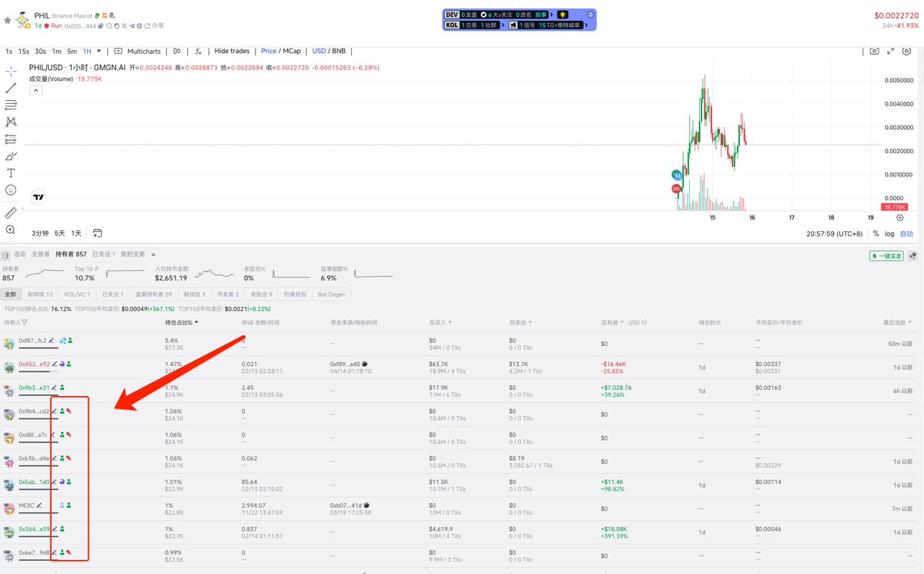Activate the zoom-in chart tool
The width and height of the screenshot is (924, 574).
click(x=11, y=230)
